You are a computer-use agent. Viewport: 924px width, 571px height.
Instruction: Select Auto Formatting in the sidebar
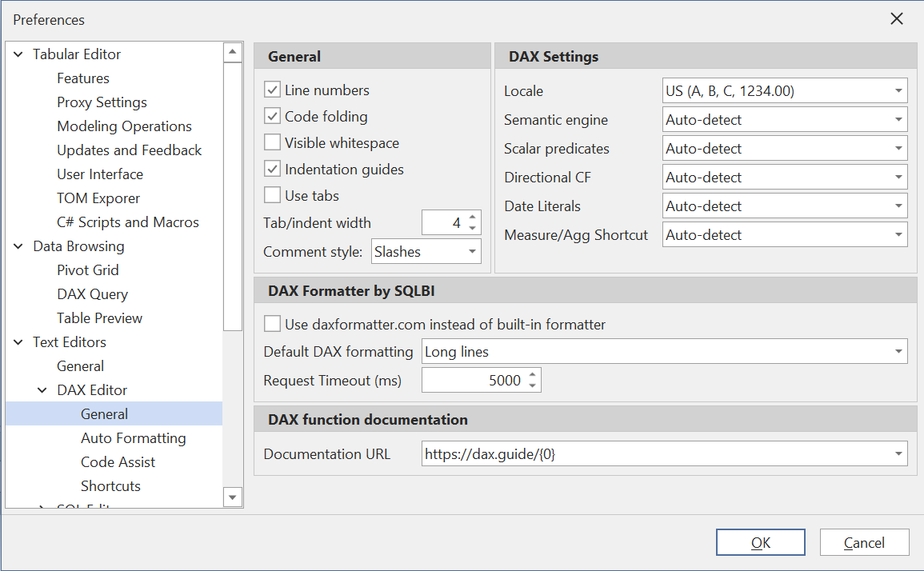pos(134,437)
